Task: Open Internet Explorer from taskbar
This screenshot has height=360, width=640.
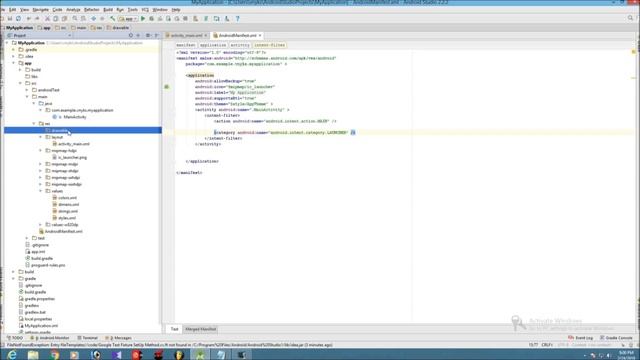Action: coord(11,355)
